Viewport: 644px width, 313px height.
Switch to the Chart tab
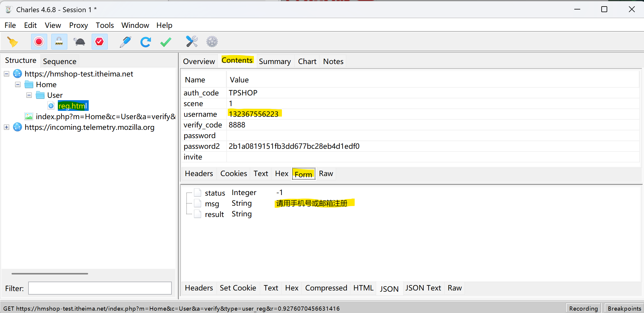[307, 61]
